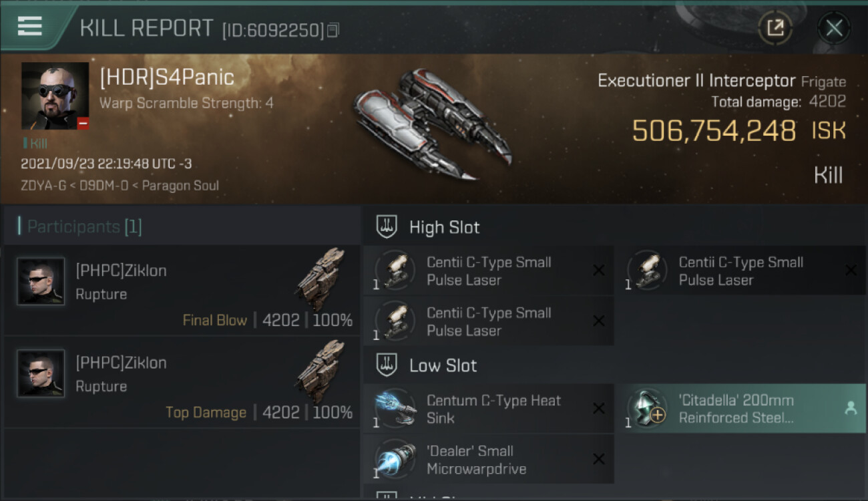This screenshot has width=868, height=501.
Task: Open the hamburger menu icon
Action: click(30, 26)
